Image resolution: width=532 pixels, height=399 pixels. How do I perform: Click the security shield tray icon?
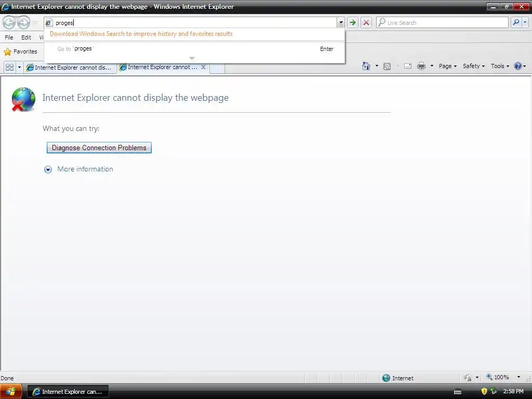tap(484, 392)
